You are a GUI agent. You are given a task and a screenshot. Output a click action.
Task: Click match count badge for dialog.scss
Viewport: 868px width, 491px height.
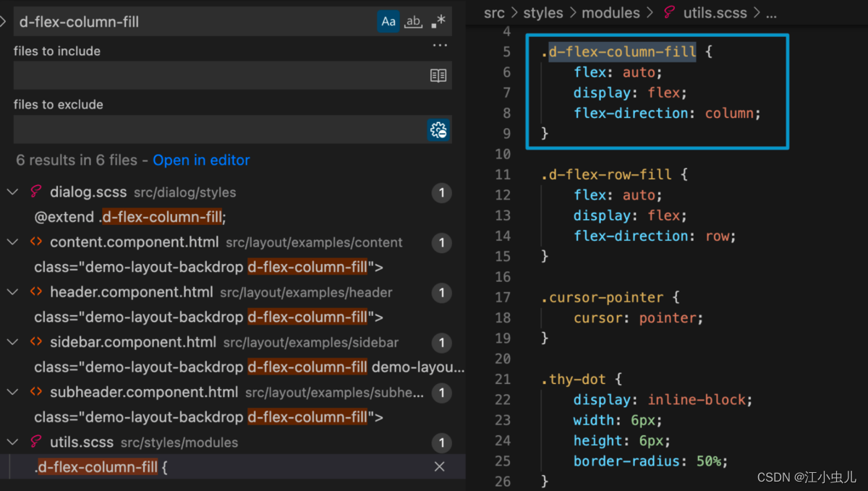(x=441, y=193)
